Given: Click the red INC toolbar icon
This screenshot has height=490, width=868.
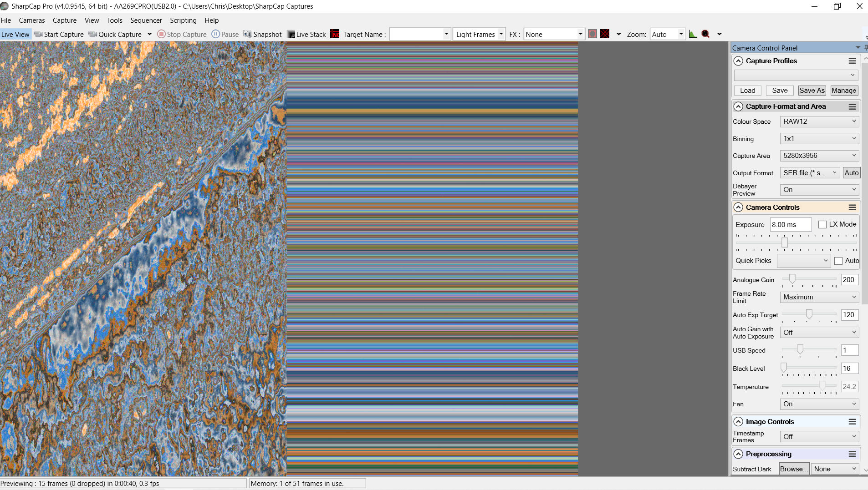Looking at the screenshot, I should pyautogui.click(x=335, y=34).
